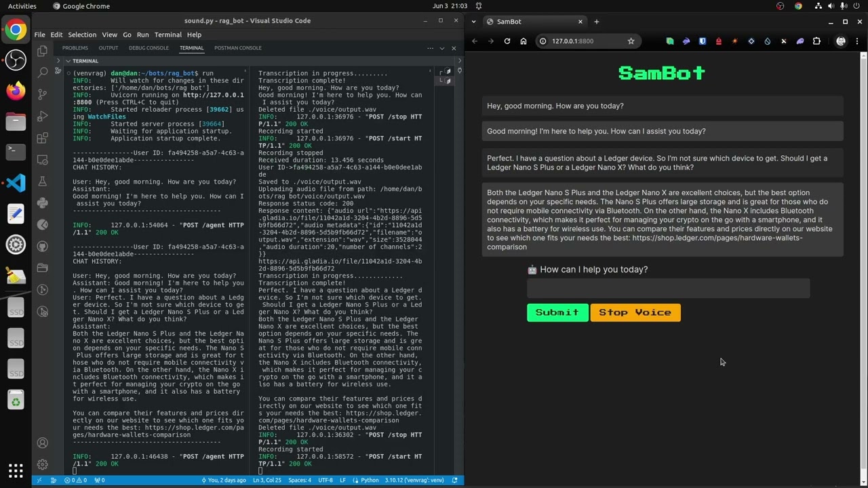Open the Extensions view in VS Code
The height and width of the screenshot is (488, 868).
[x=42, y=138]
